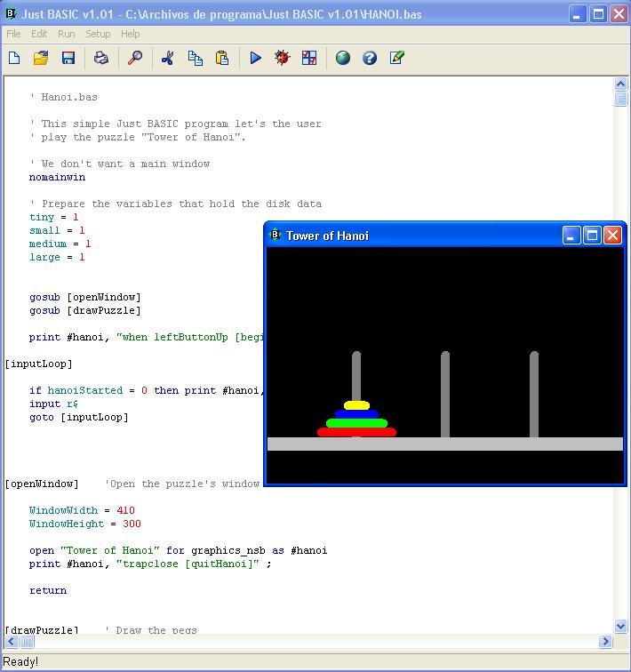Click the Tower of Hanoi window logo icon
Viewport: 631px width, 672px height.
point(275,236)
